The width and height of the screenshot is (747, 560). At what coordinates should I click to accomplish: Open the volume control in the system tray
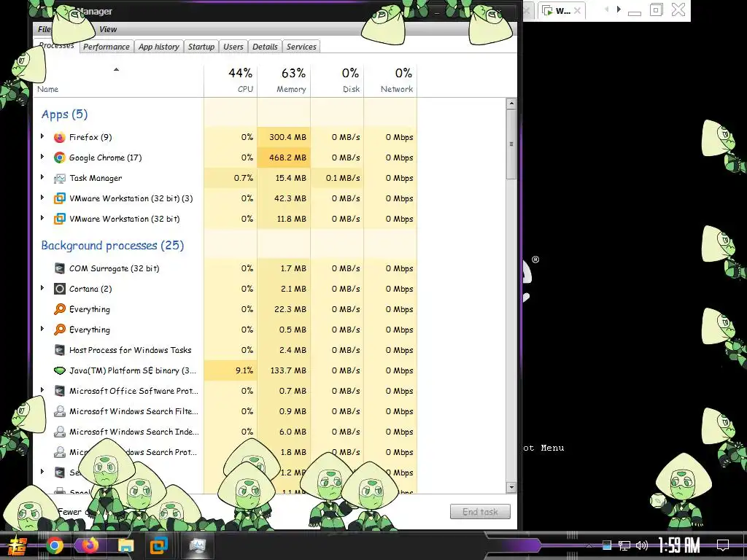(x=642, y=545)
